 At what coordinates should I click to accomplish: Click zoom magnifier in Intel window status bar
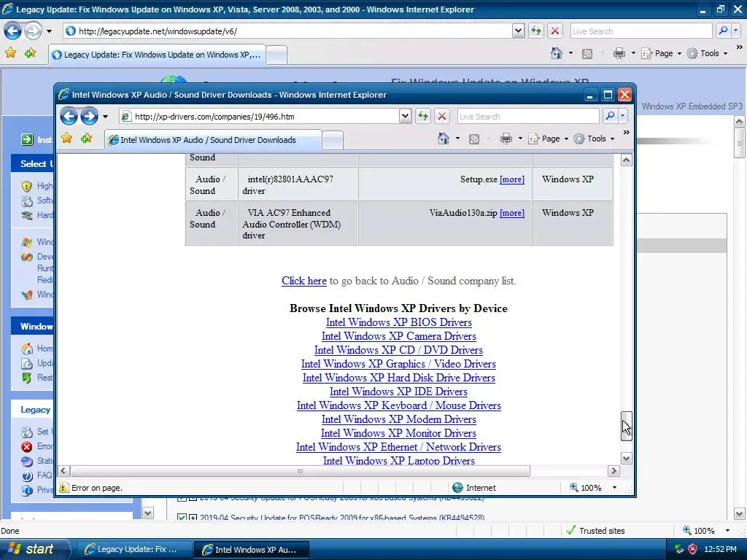coord(574,488)
